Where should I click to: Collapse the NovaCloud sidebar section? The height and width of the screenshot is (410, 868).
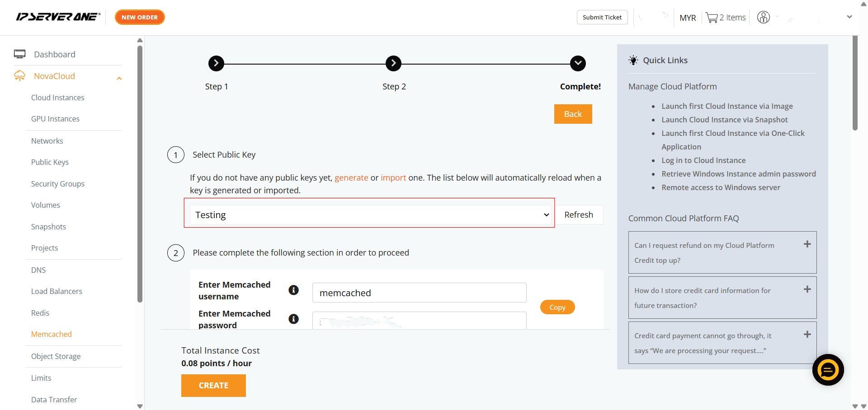(119, 78)
